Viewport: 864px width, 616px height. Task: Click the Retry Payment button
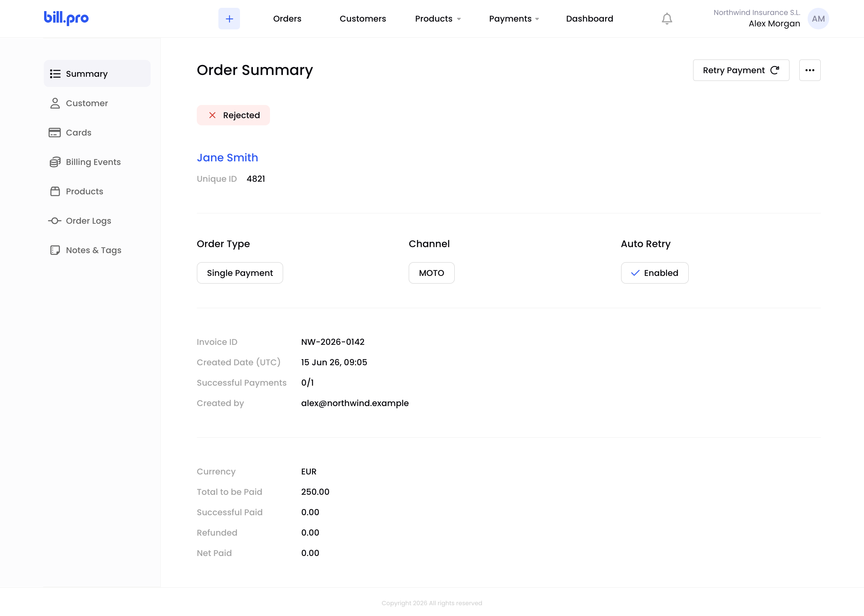coord(741,70)
